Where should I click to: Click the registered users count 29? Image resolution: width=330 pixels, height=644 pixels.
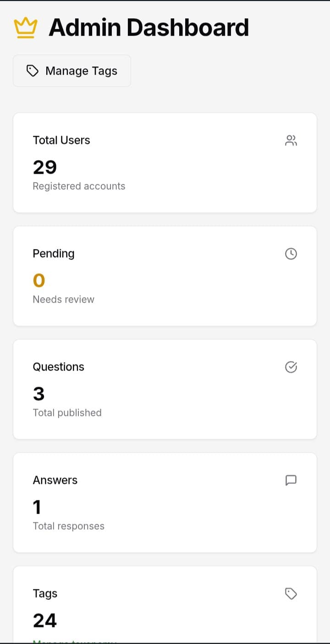45,167
